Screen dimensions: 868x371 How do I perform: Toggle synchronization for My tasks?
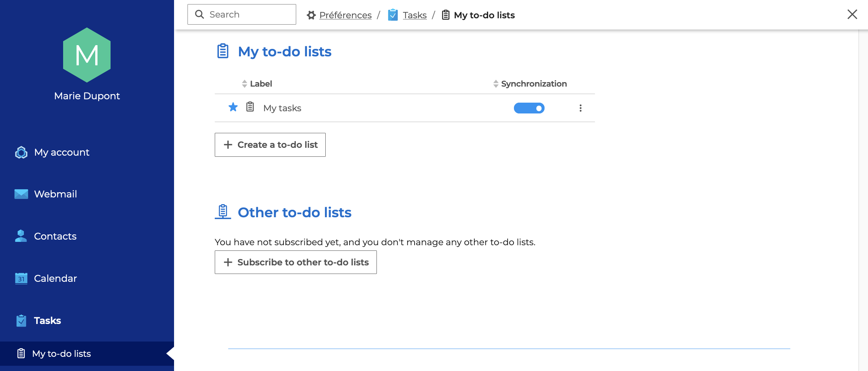529,108
